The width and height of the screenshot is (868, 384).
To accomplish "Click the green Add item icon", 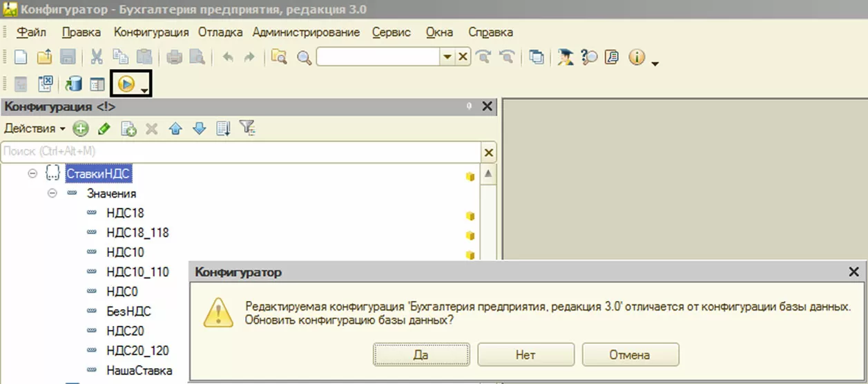I will pos(81,128).
